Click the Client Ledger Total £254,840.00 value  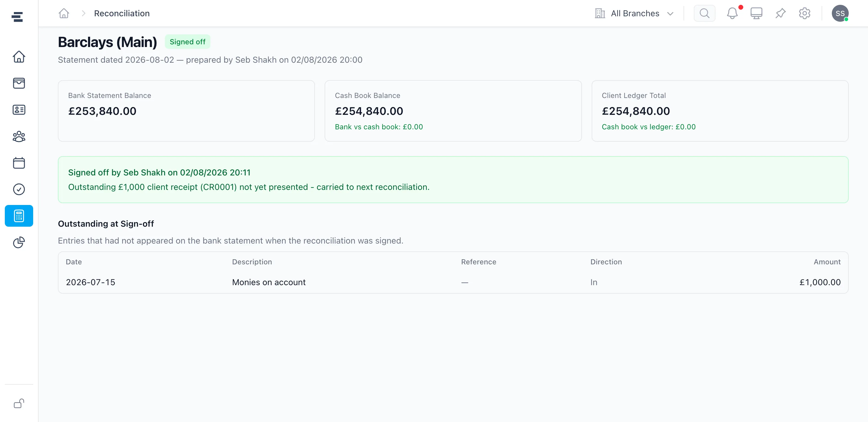coord(636,111)
